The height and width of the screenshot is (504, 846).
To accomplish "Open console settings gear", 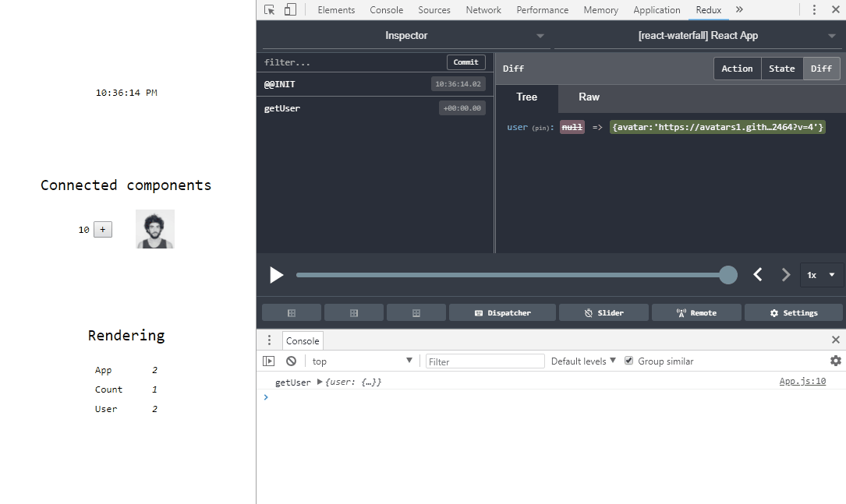I will coord(836,361).
